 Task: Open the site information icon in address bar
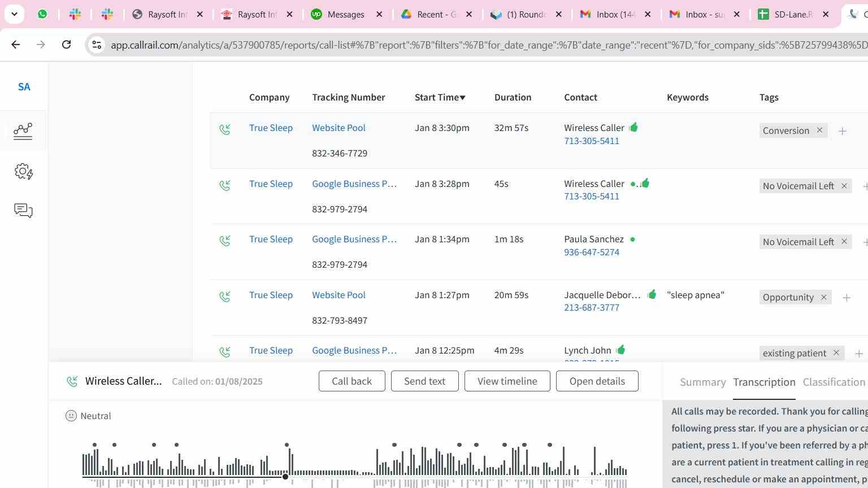(x=97, y=45)
